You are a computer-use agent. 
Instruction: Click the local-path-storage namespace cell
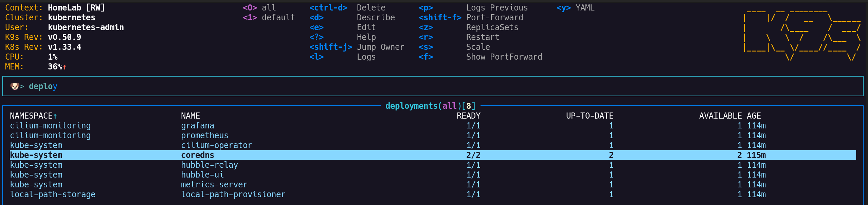[x=53, y=194]
